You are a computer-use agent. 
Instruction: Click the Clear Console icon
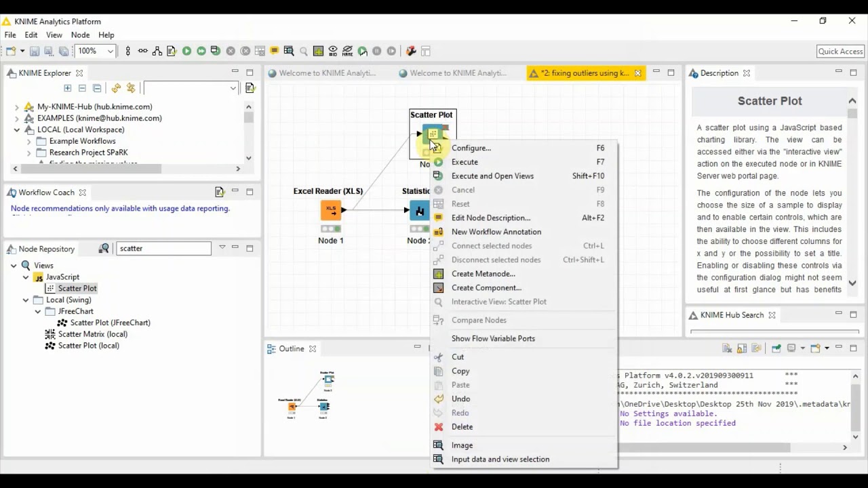point(727,348)
